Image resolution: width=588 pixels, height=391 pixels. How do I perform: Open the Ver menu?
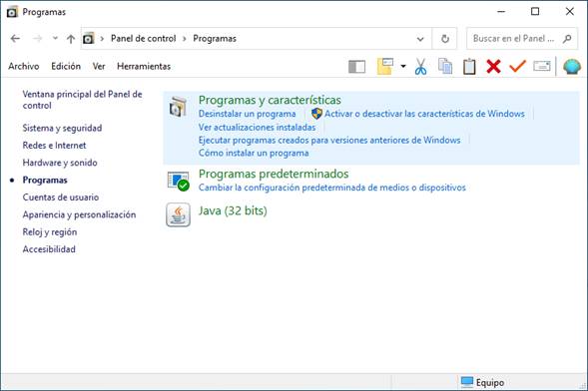(x=99, y=66)
